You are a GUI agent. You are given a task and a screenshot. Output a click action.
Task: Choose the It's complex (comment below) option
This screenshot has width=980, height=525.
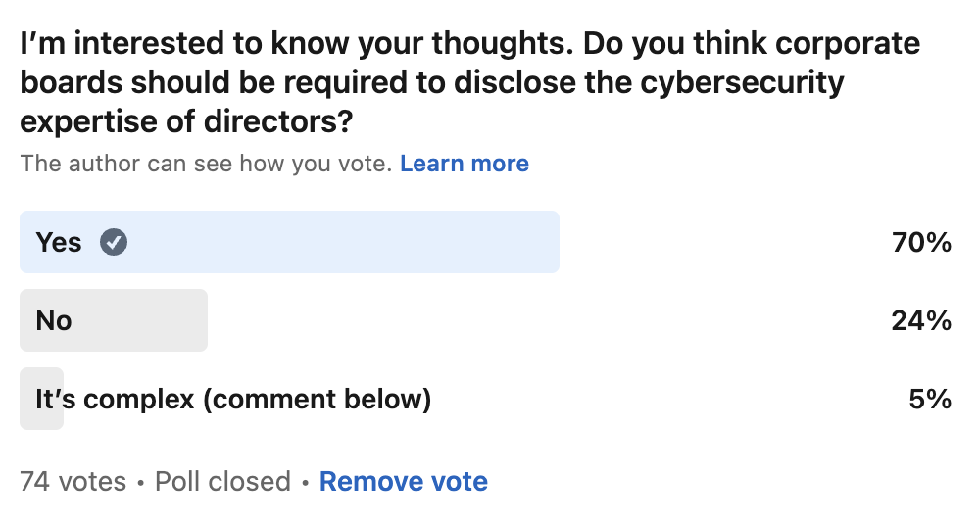tap(233, 399)
